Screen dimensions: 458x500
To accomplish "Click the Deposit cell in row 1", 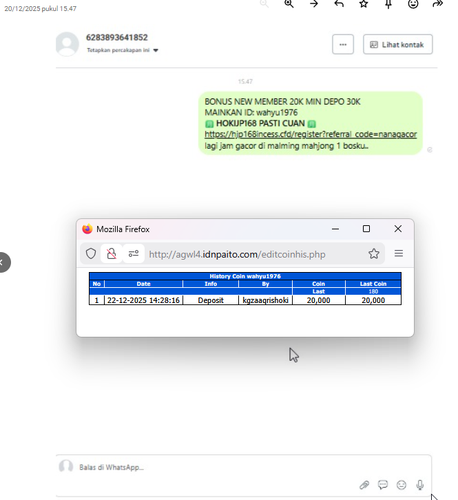I will tap(211, 300).
